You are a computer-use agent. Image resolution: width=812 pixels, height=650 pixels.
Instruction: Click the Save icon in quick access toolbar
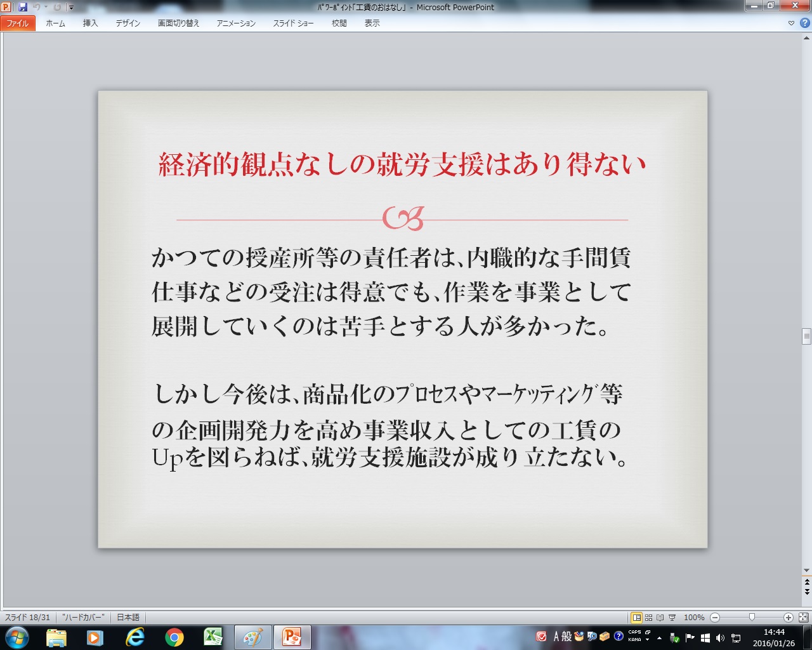(x=23, y=7)
